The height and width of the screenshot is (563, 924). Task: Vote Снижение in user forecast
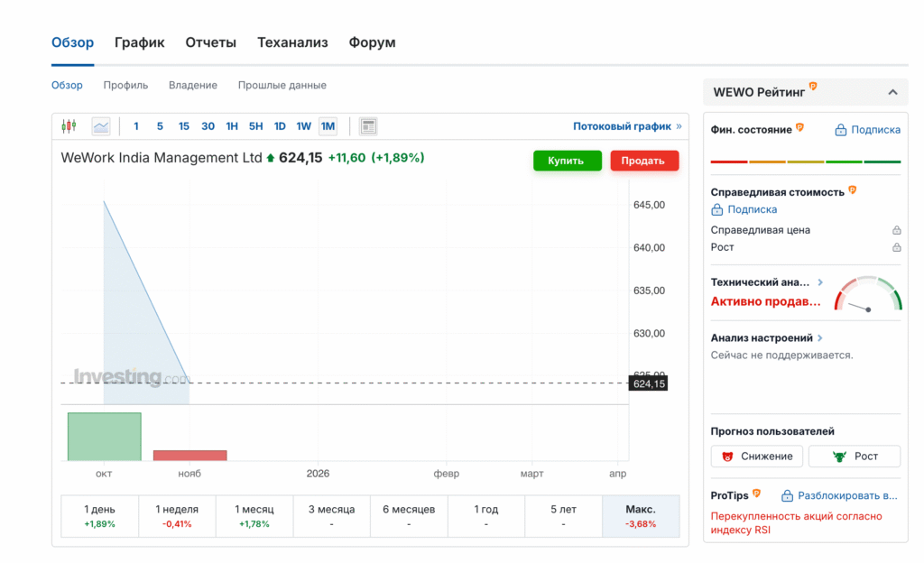pos(756,457)
